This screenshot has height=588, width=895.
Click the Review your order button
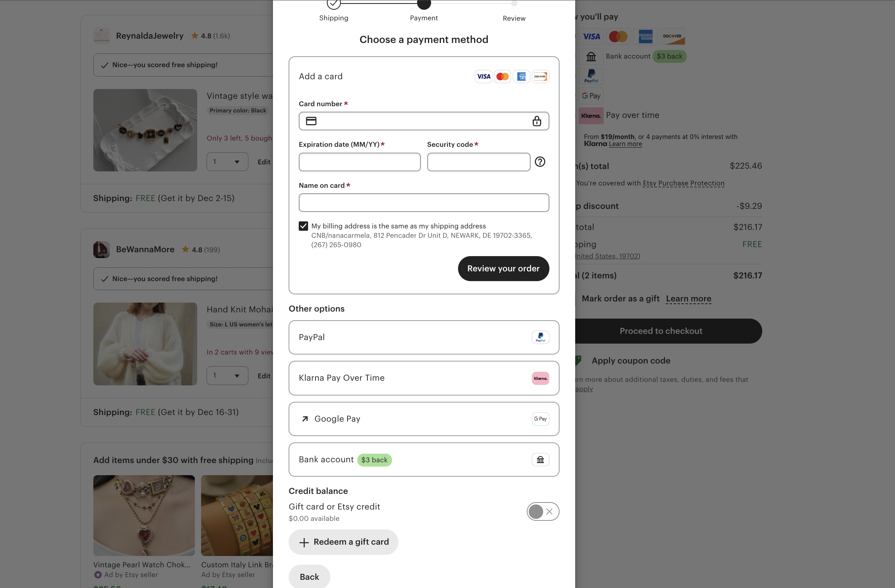click(503, 269)
